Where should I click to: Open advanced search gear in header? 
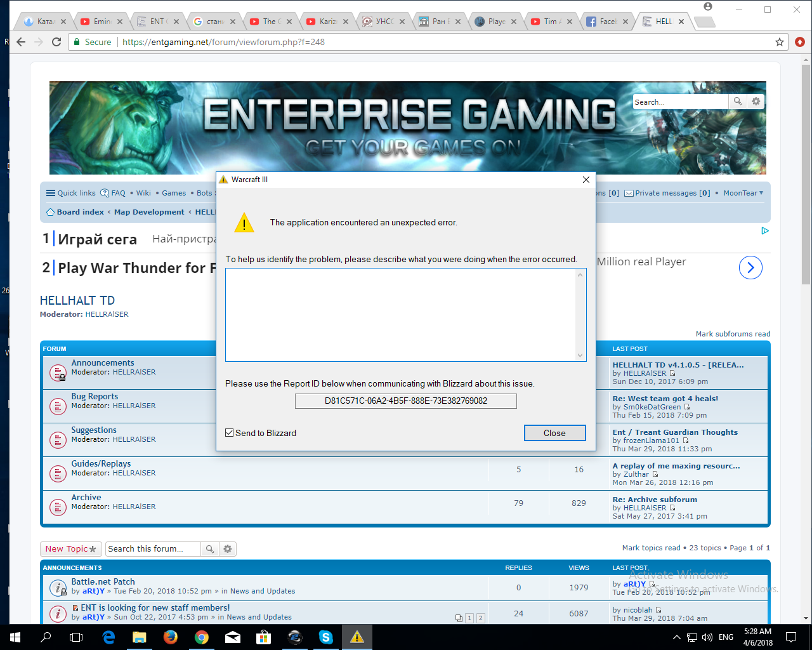point(756,102)
